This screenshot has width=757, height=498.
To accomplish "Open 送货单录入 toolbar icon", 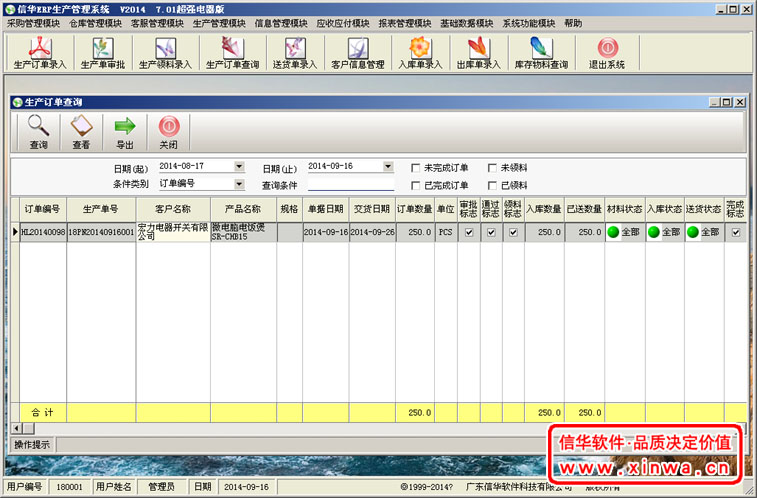I will (295, 53).
